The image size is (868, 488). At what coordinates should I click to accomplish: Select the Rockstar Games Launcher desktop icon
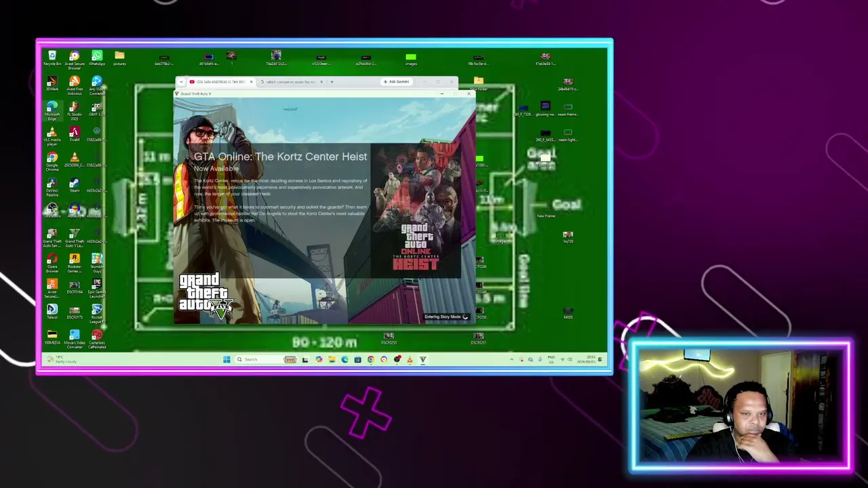tap(75, 263)
